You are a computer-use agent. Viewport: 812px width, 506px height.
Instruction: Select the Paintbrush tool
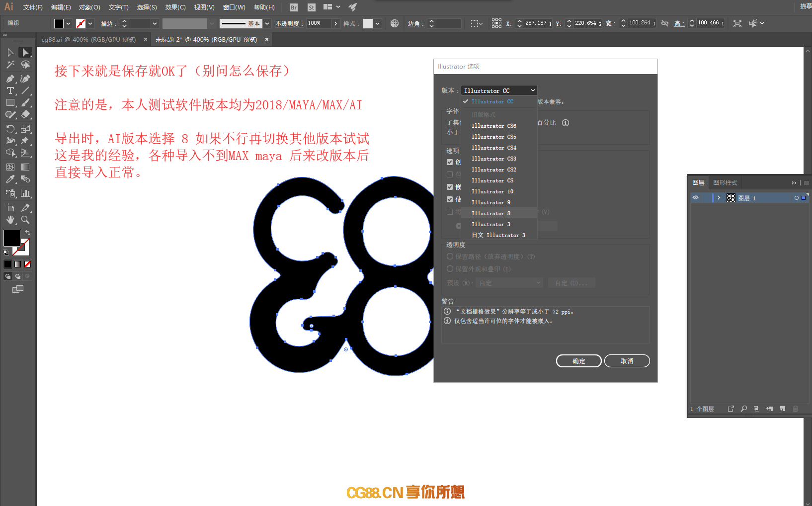tap(25, 102)
